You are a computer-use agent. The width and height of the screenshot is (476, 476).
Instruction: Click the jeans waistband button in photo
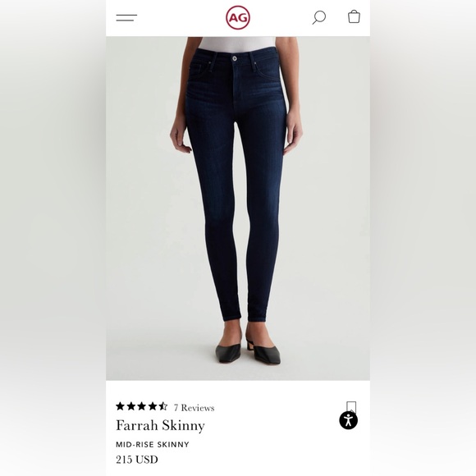(x=235, y=58)
